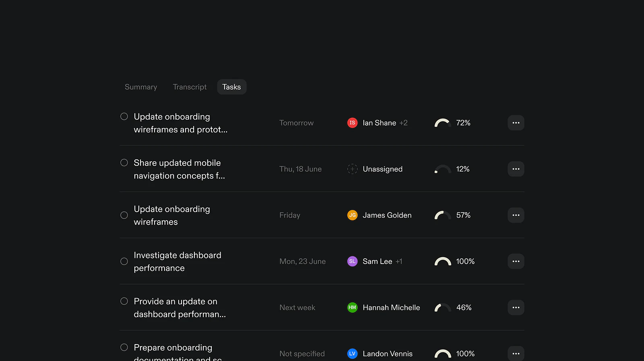Image resolution: width=644 pixels, height=361 pixels.
Task: Select the Tasks tab
Action: click(x=231, y=87)
